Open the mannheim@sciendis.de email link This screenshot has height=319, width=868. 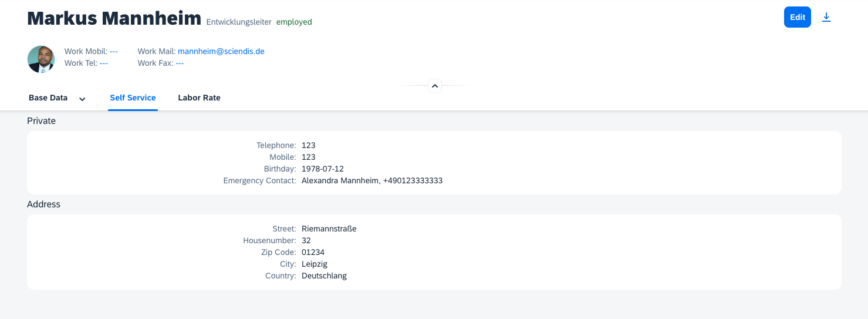coord(221,51)
